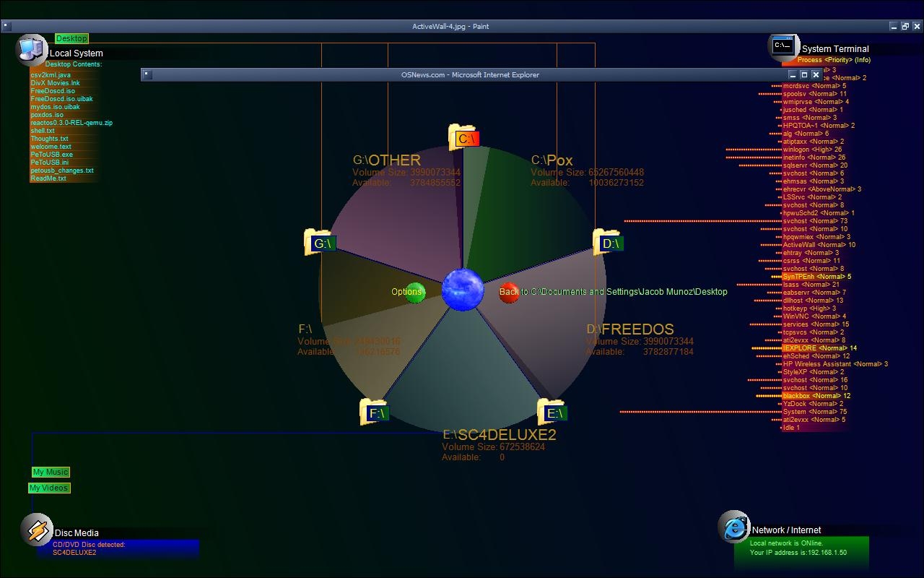Select the lsass process row

coord(811,285)
